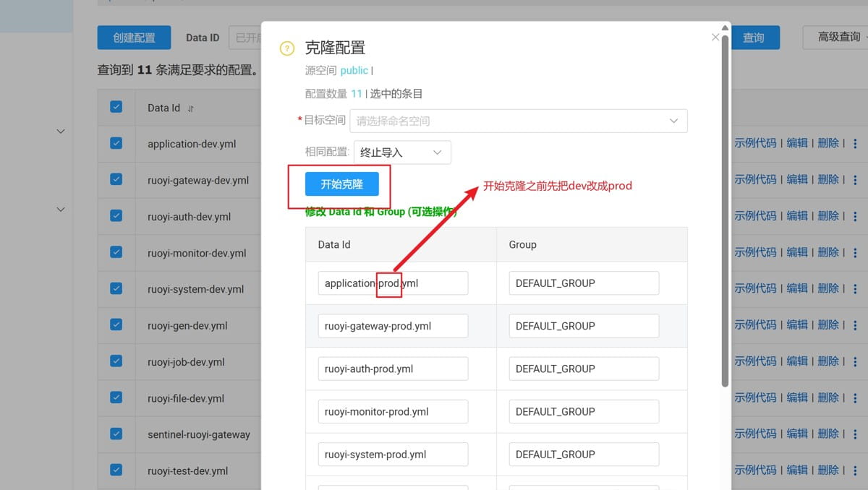Click the ruoyi-test-dev.yml name in table

[x=187, y=470]
